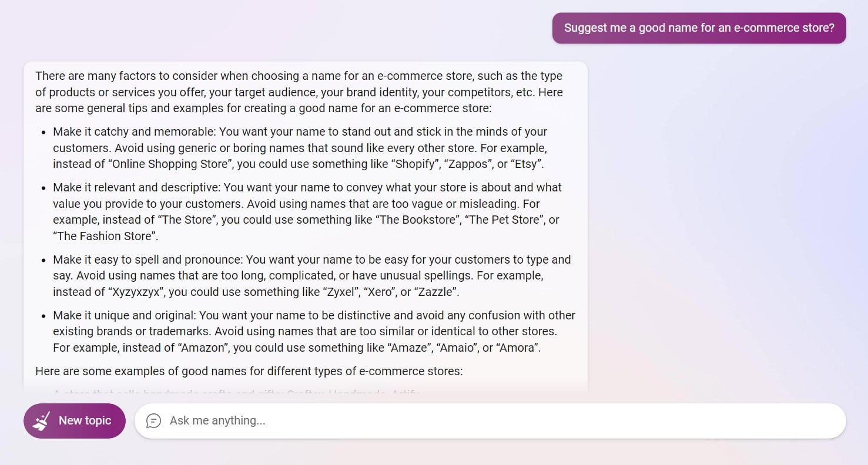Click the broom icon in New topic
Viewport: 868px width, 465px height.
pyautogui.click(x=42, y=421)
